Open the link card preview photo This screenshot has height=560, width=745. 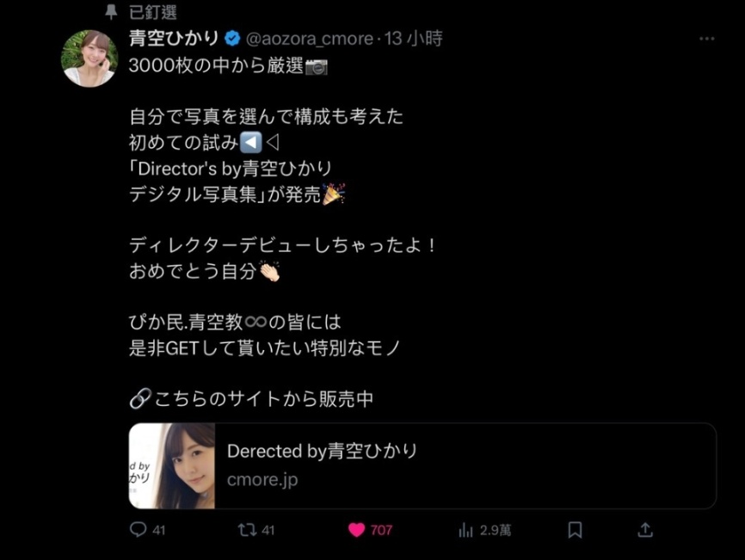point(172,465)
